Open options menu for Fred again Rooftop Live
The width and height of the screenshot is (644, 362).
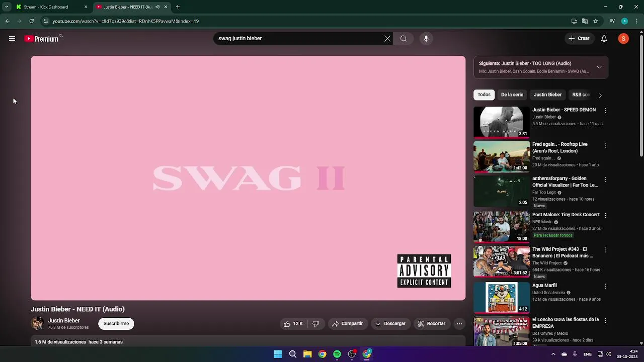[x=606, y=145]
